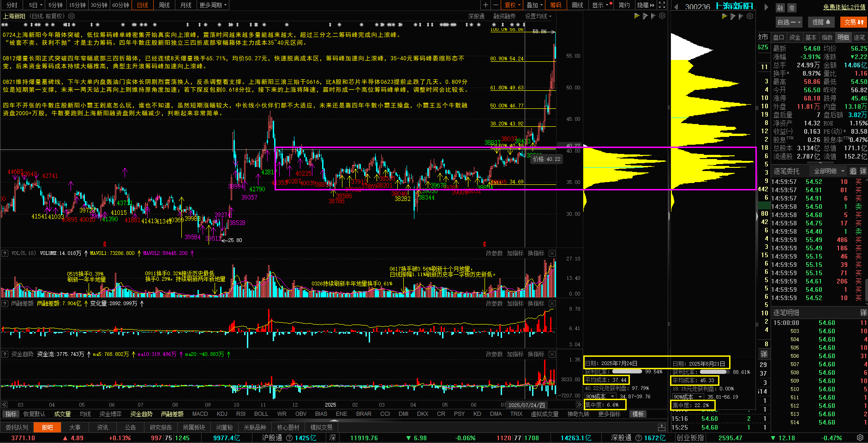Click the 提醒 alert button
This screenshot has height=443, width=868.
(821, 22)
